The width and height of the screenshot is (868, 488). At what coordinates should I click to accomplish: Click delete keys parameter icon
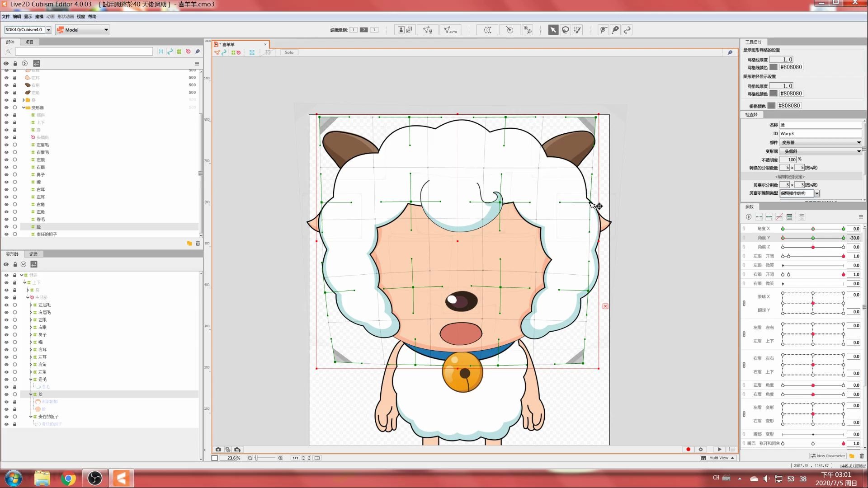tap(779, 217)
